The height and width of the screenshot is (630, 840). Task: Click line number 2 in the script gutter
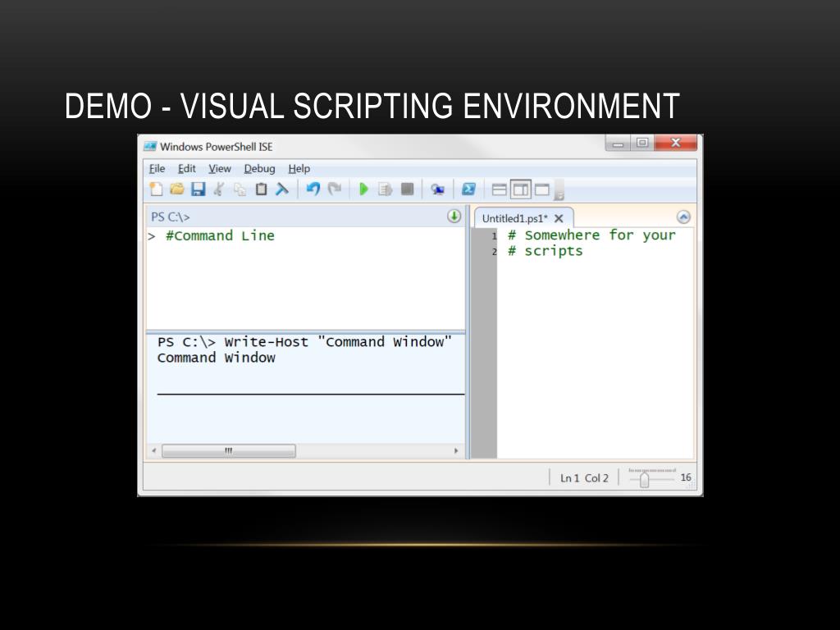coord(495,252)
